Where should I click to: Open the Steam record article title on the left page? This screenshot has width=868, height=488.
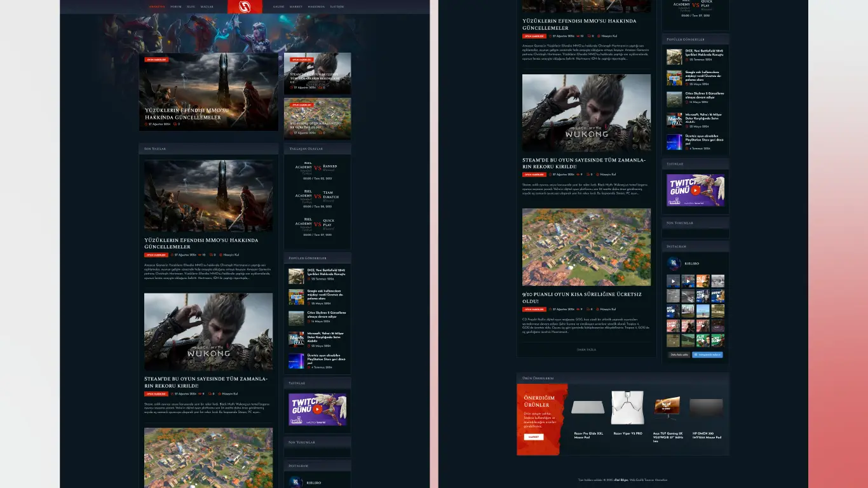pos(206,382)
